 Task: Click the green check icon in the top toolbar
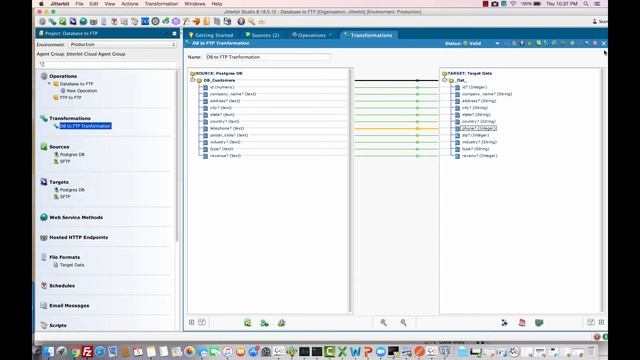pyautogui.click(x=62, y=21)
